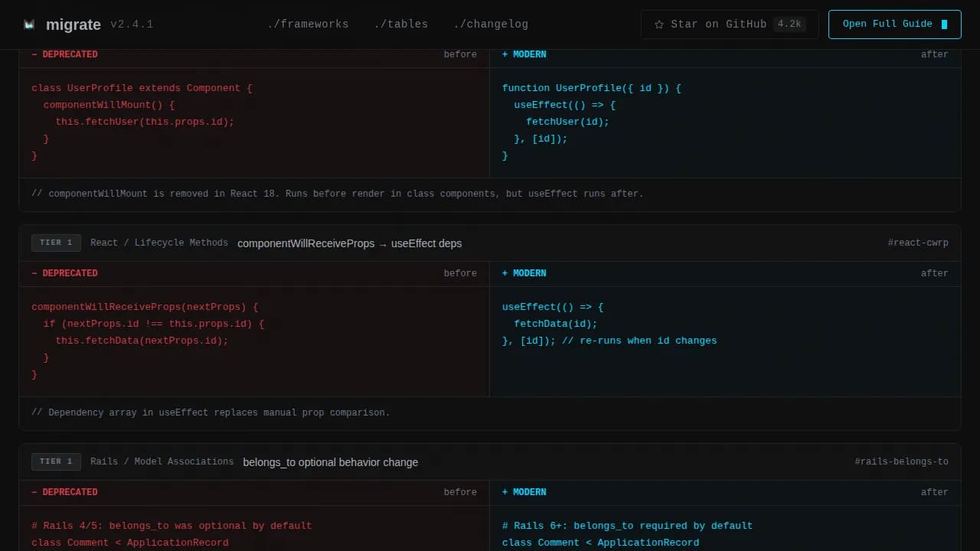980x551 pixels.
Task: Click TIER 1 badge on componentWillReceiveProps card
Action: click(x=56, y=243)
